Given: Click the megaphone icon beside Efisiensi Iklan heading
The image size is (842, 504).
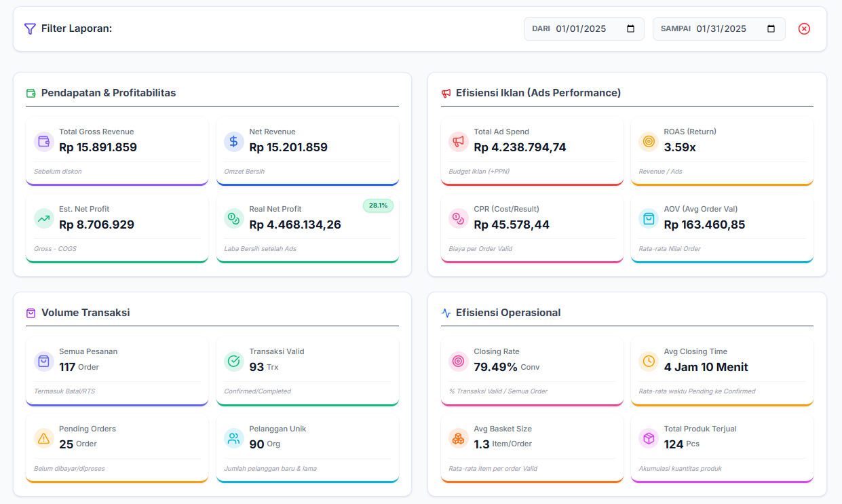Looking at the screenshot, I should click(446, 92).
